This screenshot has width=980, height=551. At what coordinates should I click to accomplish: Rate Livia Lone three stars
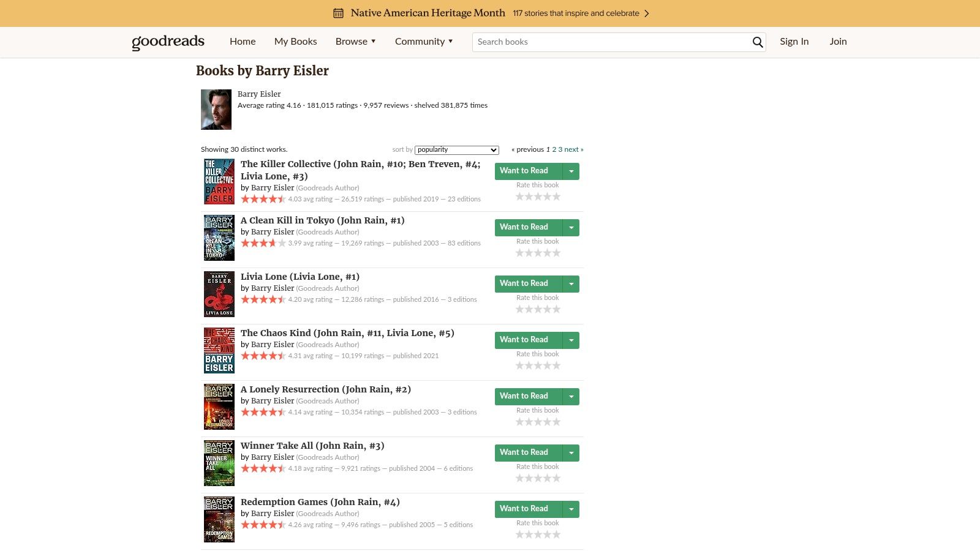538,309
